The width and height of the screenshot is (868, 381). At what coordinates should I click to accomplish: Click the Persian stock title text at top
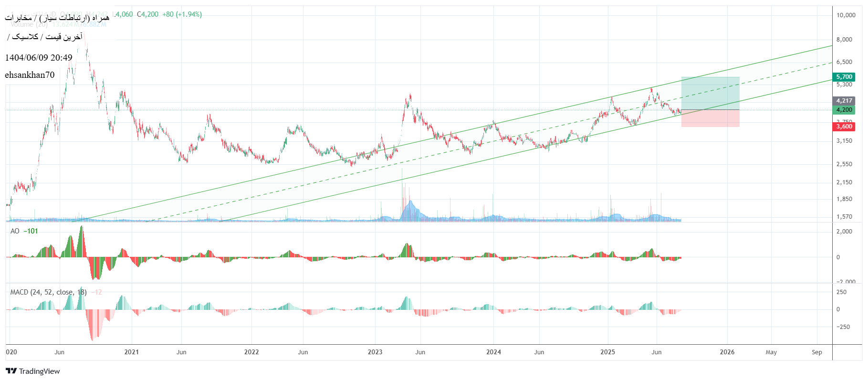point(57,18)
